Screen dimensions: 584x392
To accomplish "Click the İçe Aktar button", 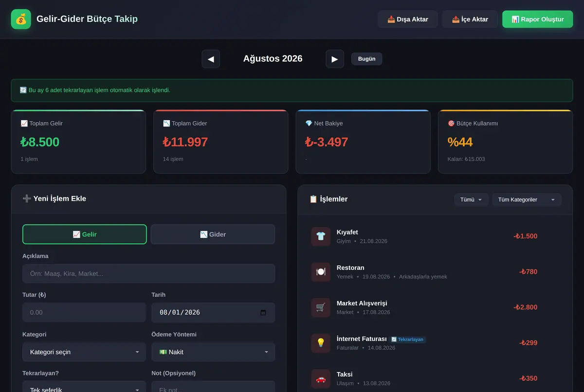I will [470, 19].
